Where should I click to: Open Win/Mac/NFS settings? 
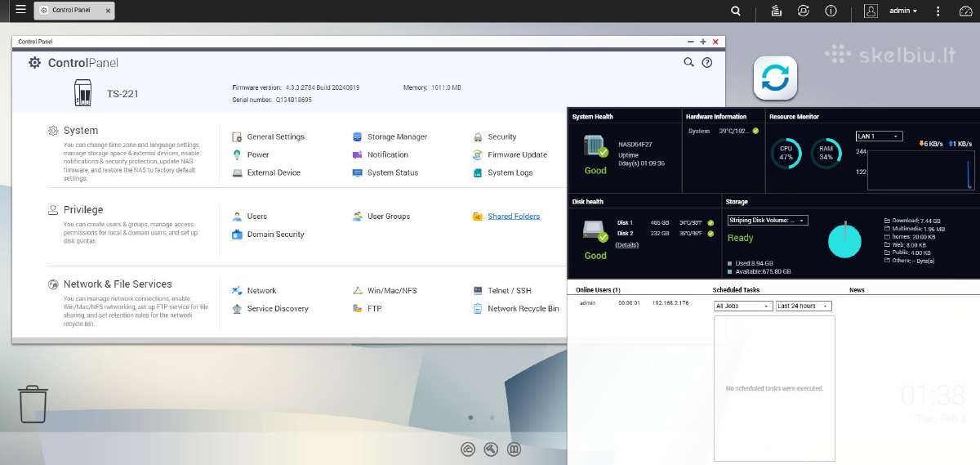(x=385, y=291)
